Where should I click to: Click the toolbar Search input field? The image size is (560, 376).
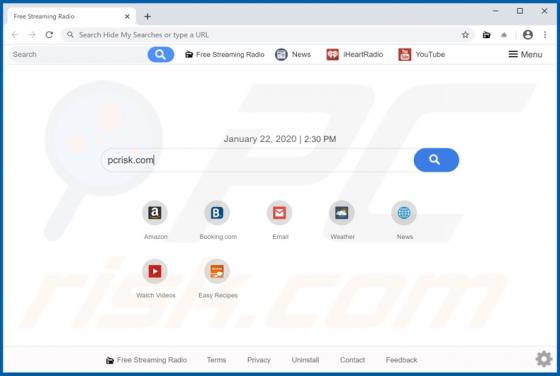[x=78, y=54]
